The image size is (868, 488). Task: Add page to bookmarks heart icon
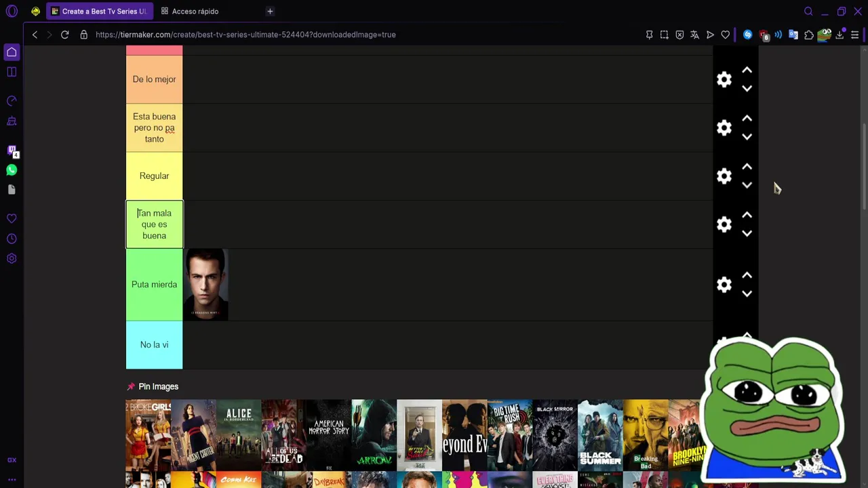tap(726, 35)
